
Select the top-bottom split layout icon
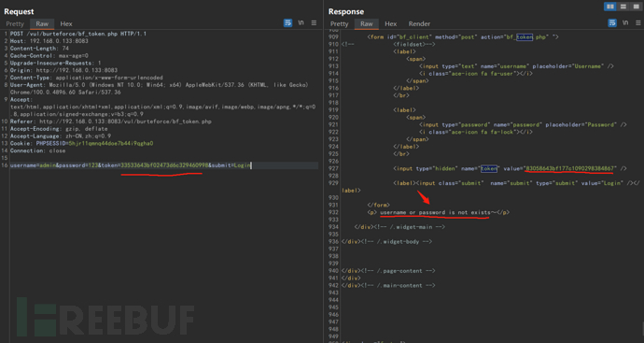coord(623,7)
